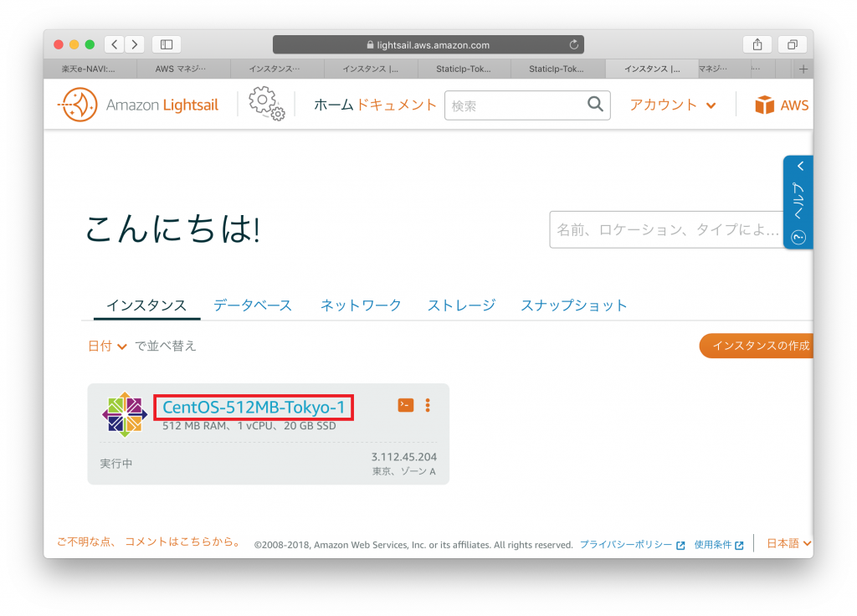Screen dimensions: 857x616
Task: Open the three-dot menu for CentOS-512MB-Tokyo-1
Action: [x=428, y=405]
